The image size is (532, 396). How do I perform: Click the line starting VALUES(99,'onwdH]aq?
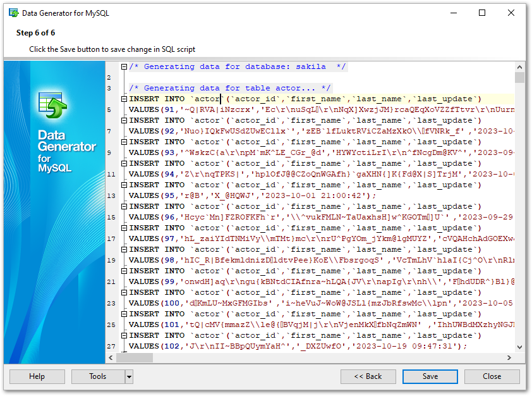tap(322, 282)
